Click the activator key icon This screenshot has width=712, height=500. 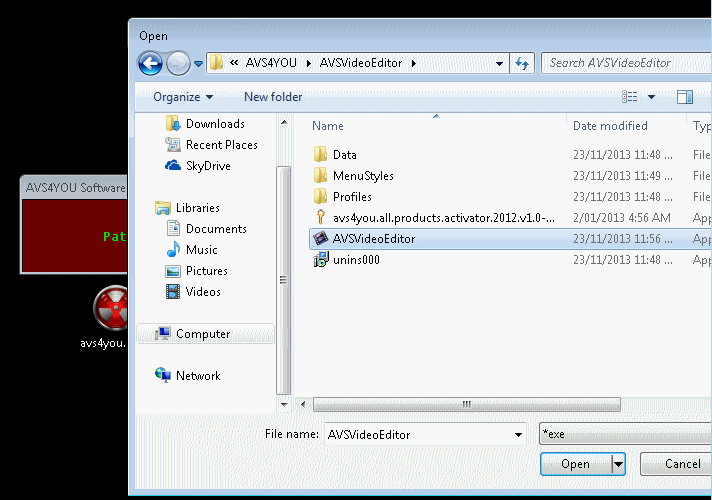pos(321,217)
